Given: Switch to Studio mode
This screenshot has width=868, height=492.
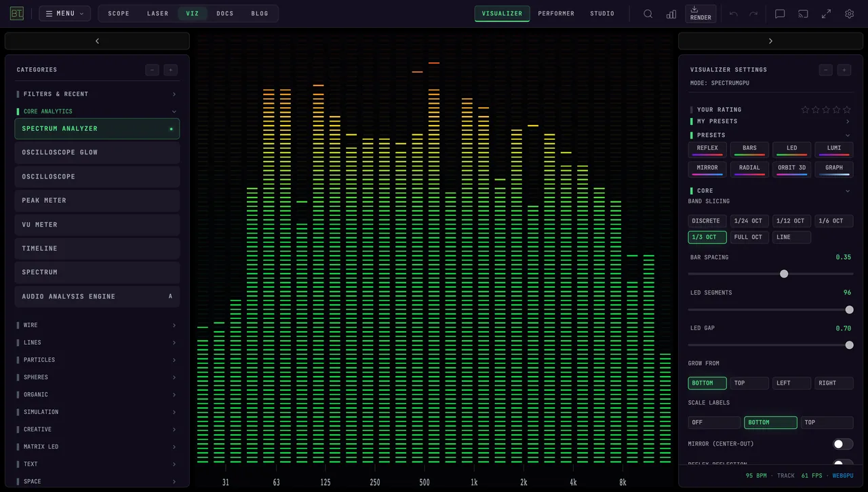Looking at the screenshot, I should pos(602,14).
